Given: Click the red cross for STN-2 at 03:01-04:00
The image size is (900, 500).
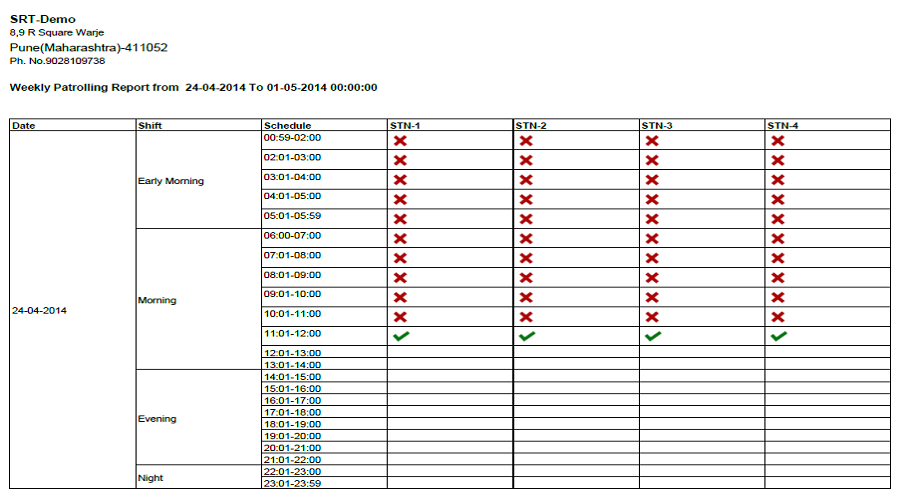Looking at the screenshot, I should point(526,180).
